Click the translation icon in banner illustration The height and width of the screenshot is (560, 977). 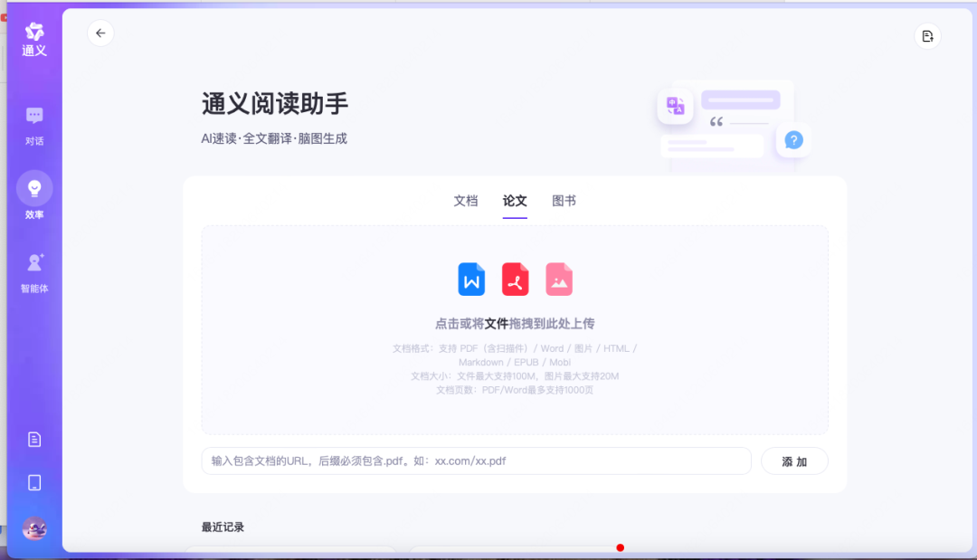pyautogui.click(x=675, y=106)
